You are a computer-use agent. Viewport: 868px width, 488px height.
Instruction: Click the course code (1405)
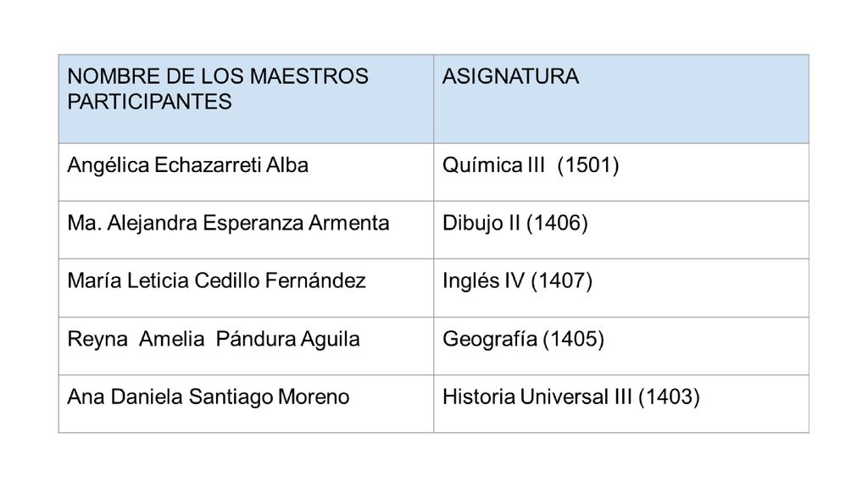[x=574, y=339]
